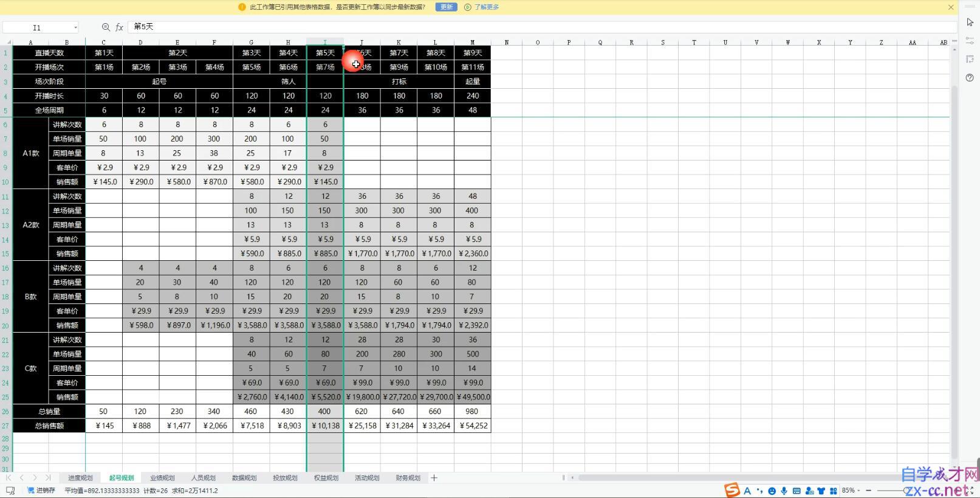Click the 全场周期 row label

click(x=49, y=110)
